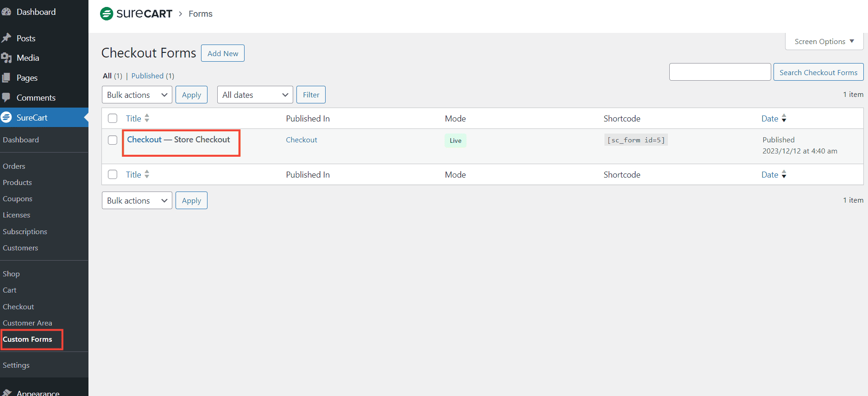The height and width of the screenshot is (396, 868).
Task: Open the Orders submenu item
Action: [14, 166]
